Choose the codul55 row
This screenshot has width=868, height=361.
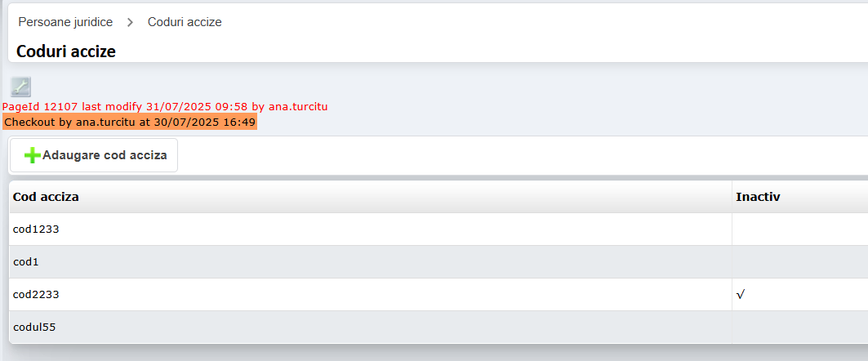(x=34, y=328)
